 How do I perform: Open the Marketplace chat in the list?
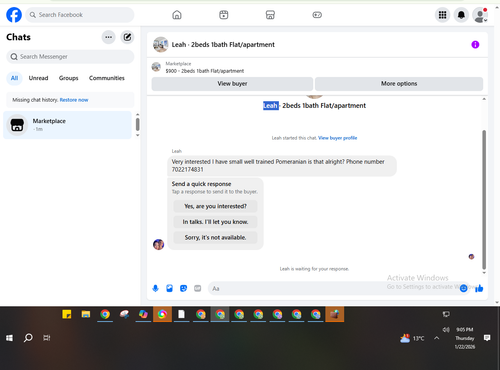[x=67, y=125]
